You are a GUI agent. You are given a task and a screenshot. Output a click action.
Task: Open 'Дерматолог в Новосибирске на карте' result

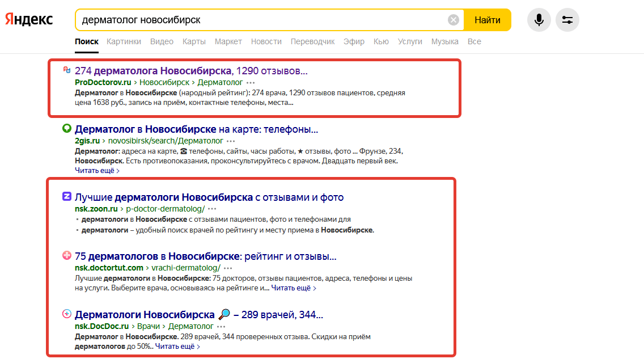click(x=196, y=129)
